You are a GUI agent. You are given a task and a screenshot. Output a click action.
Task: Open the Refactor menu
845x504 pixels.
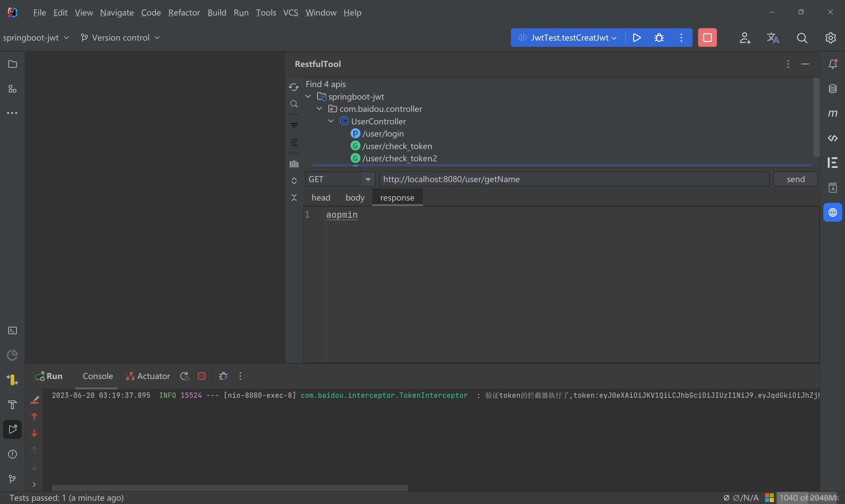(184, 13)
